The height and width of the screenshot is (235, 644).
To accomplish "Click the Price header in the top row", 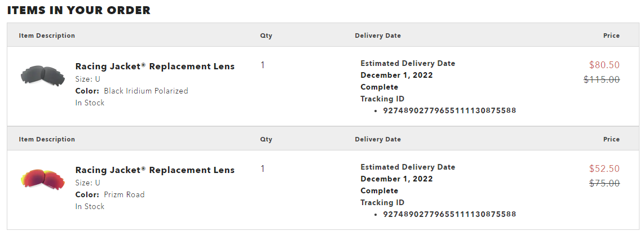I will pos(611,36).
